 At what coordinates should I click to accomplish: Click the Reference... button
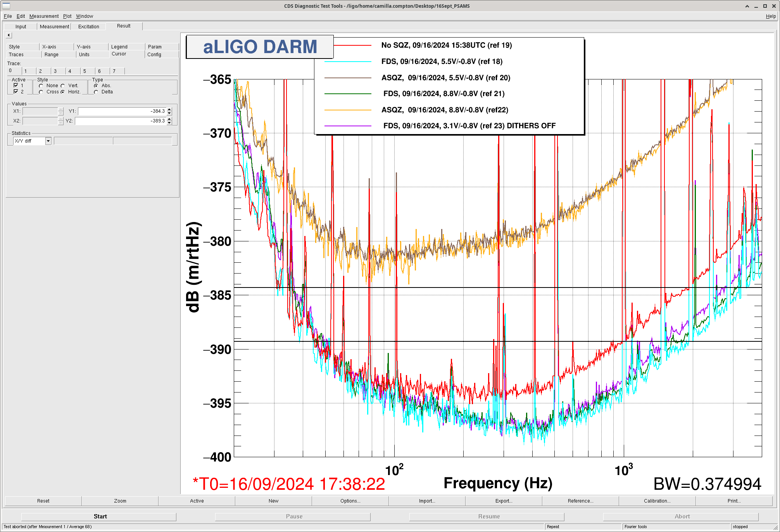[x=581, y=501]
